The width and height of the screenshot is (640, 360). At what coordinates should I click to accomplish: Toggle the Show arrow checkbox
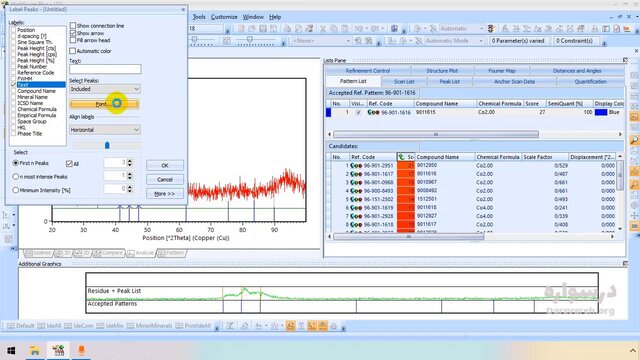pos(73,33)
